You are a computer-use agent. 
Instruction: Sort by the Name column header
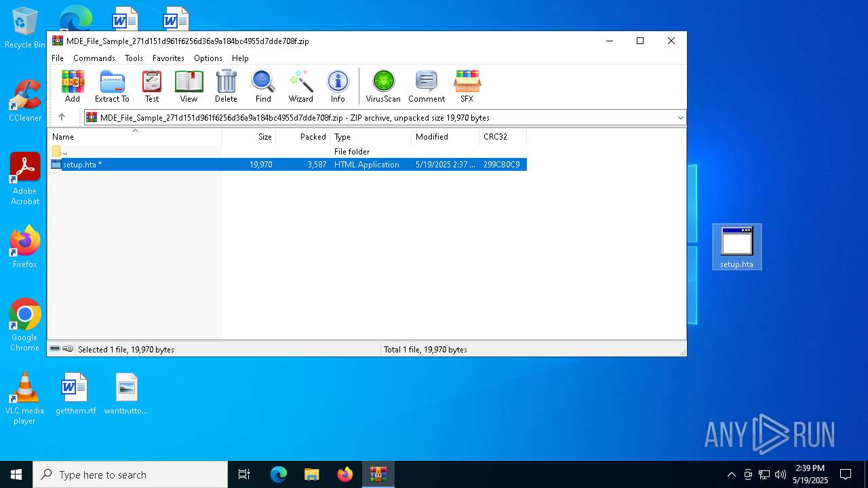pos(134,137)
